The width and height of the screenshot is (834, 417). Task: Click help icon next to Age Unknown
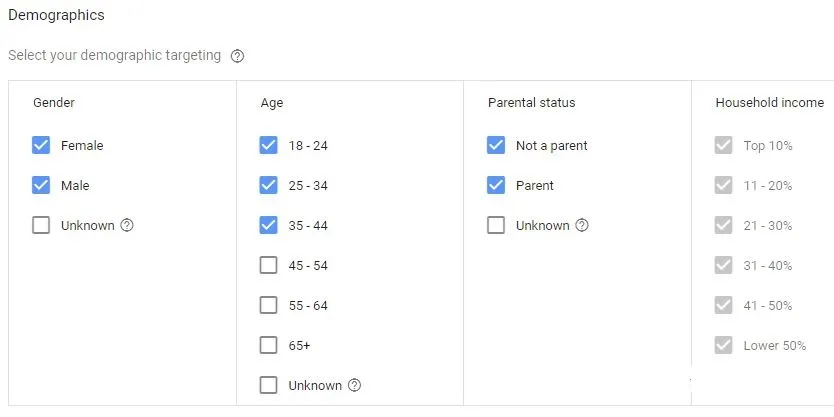point(354,385)
